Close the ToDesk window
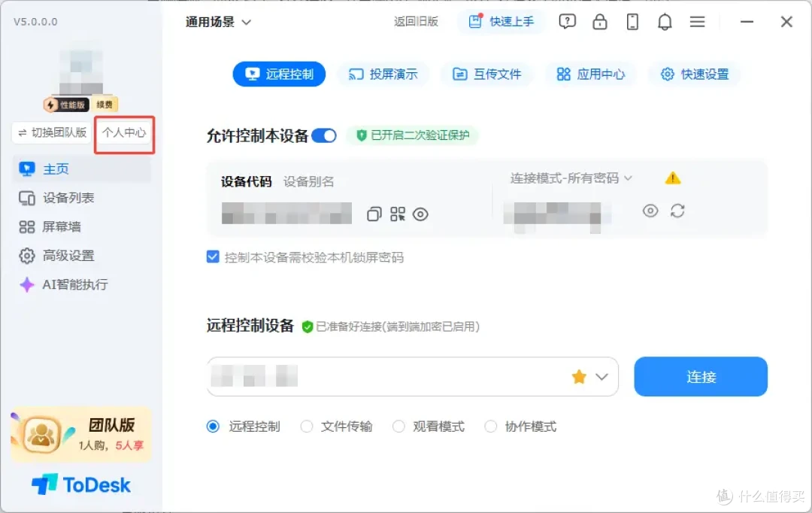 (786, 22)
